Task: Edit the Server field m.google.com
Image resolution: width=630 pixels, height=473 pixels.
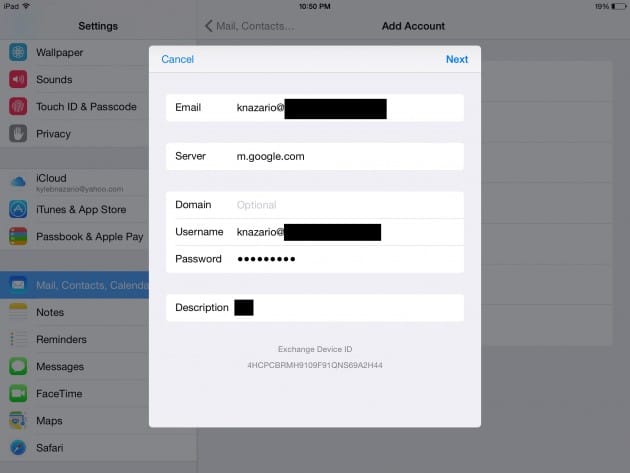Action: tap(315, 156)
